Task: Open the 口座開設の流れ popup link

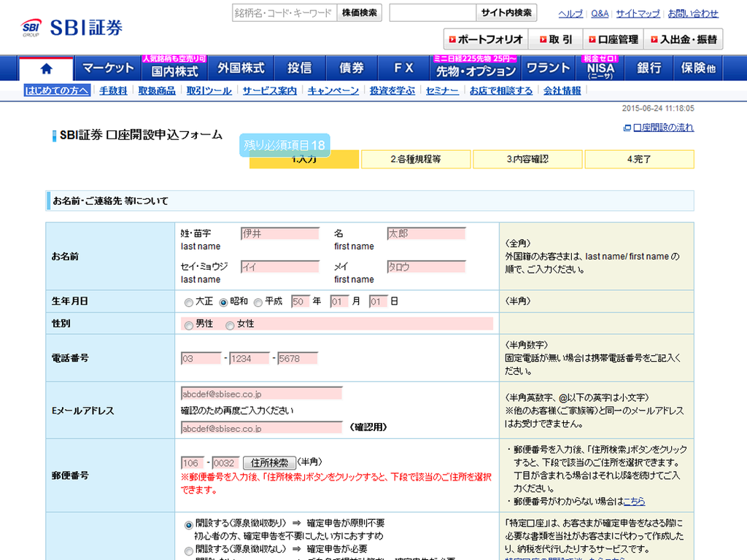Action: point(662,128)
